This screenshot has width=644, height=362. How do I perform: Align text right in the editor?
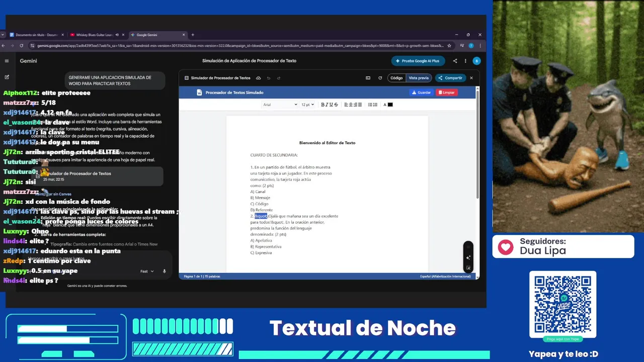[x=355, y=105]
